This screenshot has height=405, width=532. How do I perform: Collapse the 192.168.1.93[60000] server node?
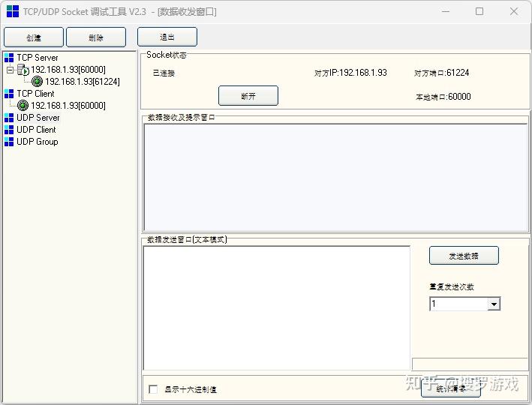(10, 70)
